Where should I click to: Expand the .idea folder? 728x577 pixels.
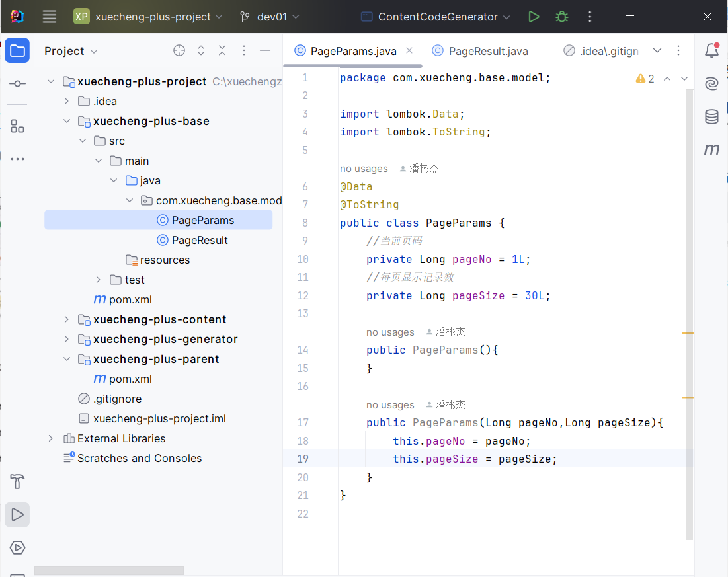pyautogui.click(x=67, y=101)
